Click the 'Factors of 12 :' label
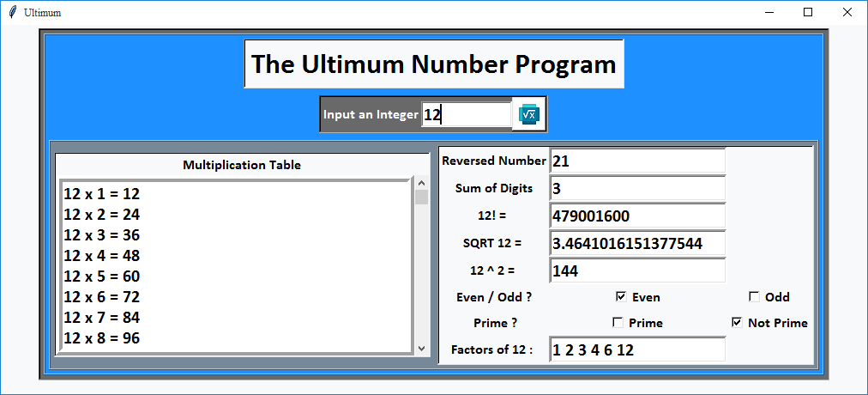868x395 pixels. [x=492, y=349]
